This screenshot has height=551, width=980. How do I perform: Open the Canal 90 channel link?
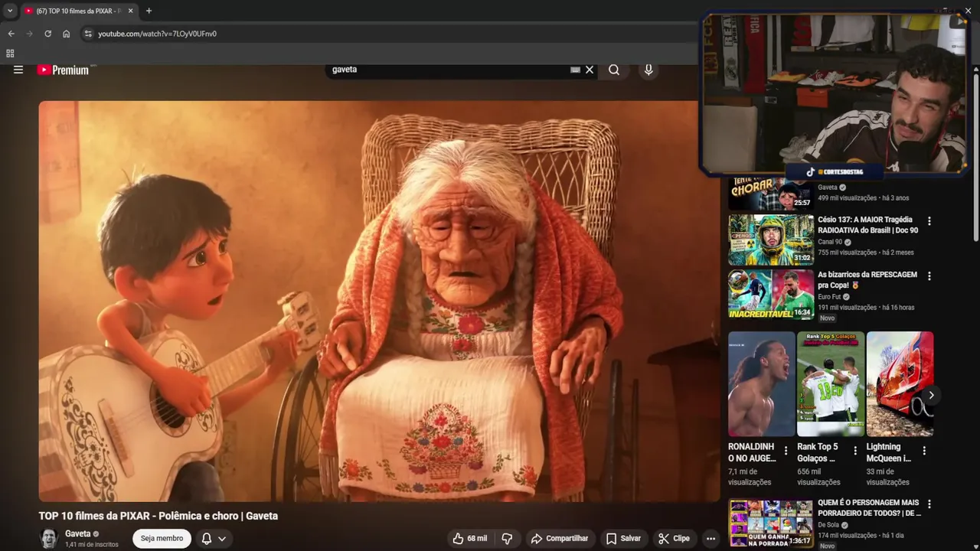click(830, 242)
